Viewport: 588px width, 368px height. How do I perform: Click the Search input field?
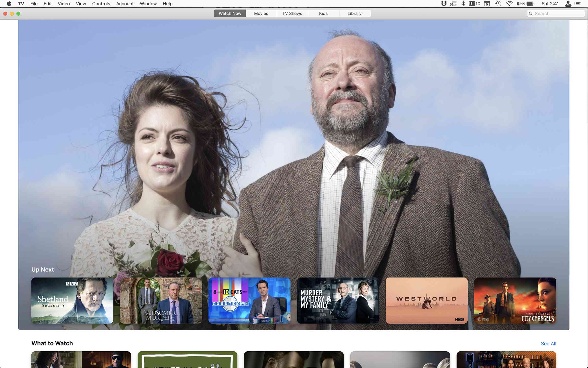tap(556, 13)
